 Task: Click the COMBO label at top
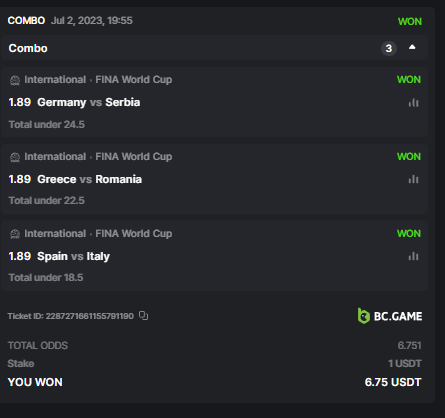(26, 21)
